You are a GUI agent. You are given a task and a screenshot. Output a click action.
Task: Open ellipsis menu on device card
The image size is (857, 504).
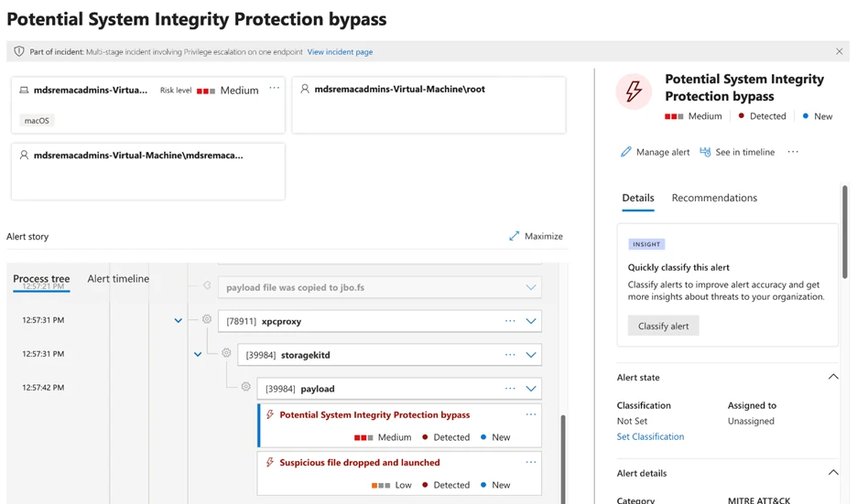(x=274, y=89)
